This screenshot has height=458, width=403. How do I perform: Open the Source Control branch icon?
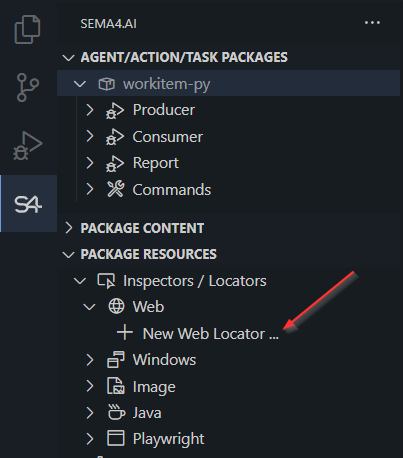point(28,87)
